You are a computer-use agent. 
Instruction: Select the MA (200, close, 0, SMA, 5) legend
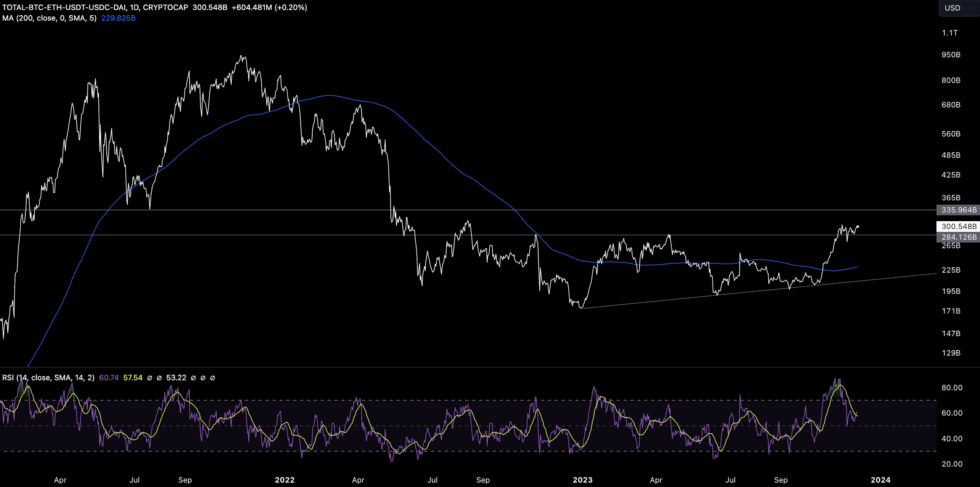[x=49, y=18]
